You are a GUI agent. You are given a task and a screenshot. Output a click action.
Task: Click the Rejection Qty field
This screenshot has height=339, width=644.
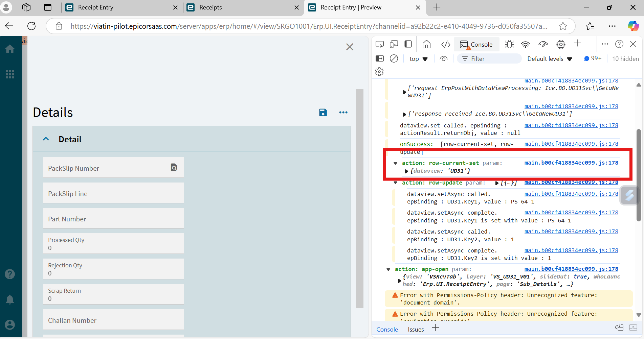click(x=113, y=269)
